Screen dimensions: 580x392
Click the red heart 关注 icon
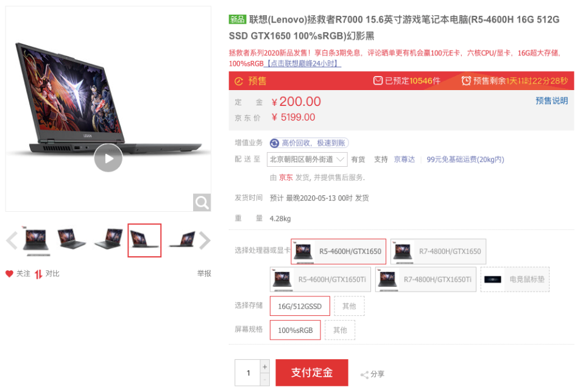pos(9,274)
